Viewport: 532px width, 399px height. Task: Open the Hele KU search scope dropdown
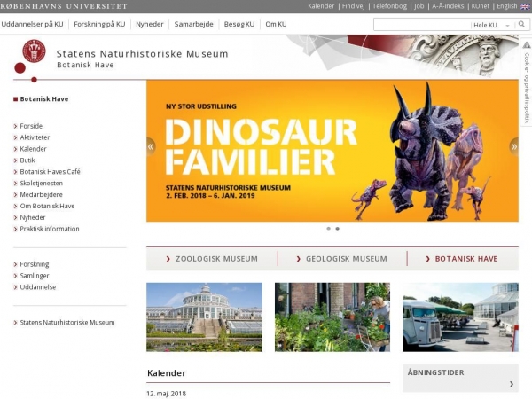coord(491,25)
